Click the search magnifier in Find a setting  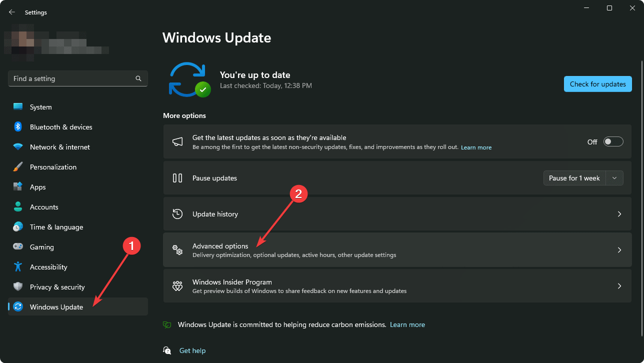point(138,78)
